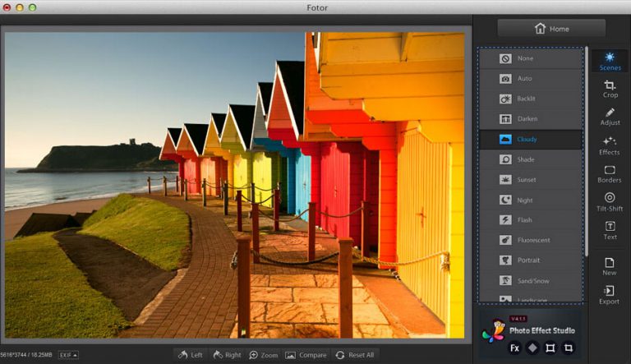Select the Tilt-Shift tool
Screen dimensions: 631x364
[610, 202]
